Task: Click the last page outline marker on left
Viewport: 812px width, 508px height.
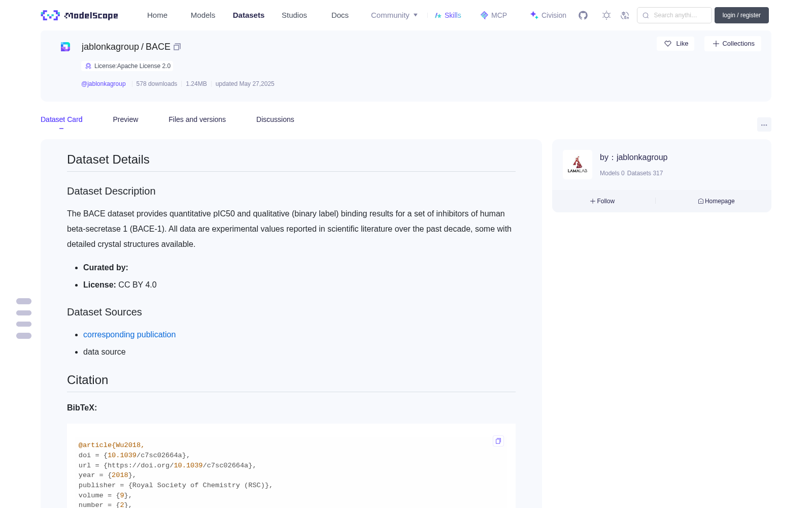Action: click(x=24, y=336)
